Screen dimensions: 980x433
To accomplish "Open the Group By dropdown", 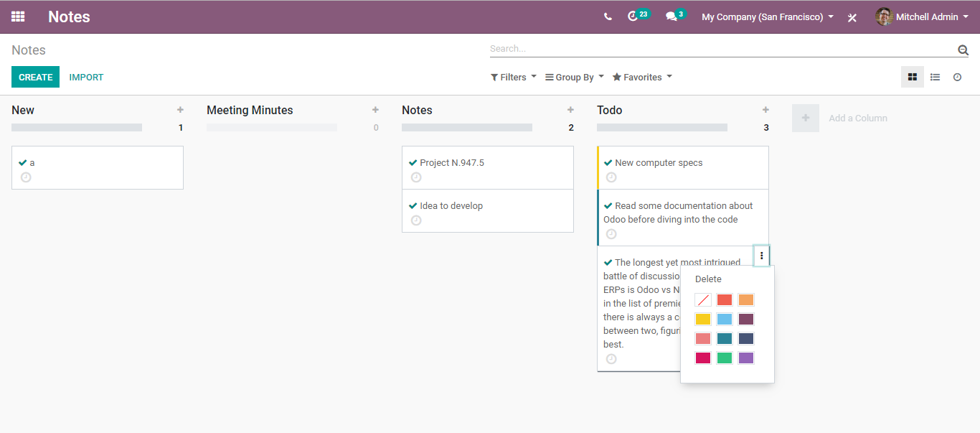I will point(575,77).
